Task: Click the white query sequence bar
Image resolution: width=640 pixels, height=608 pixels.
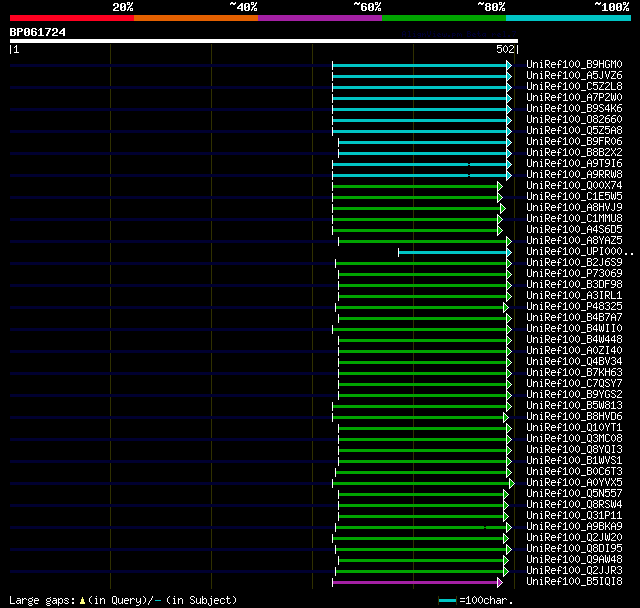Action: 264,41
